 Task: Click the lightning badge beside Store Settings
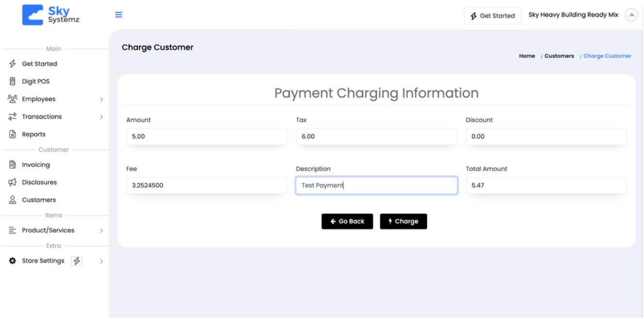[77, 261]
